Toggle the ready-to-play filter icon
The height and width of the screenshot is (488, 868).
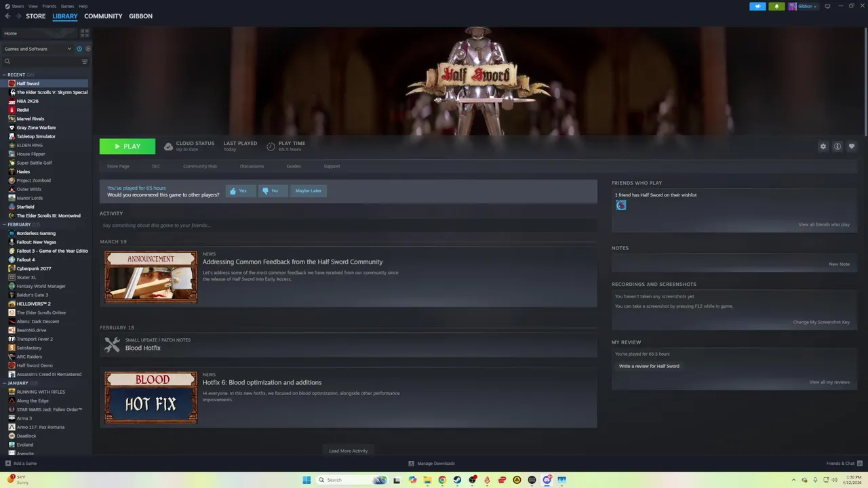87,49
